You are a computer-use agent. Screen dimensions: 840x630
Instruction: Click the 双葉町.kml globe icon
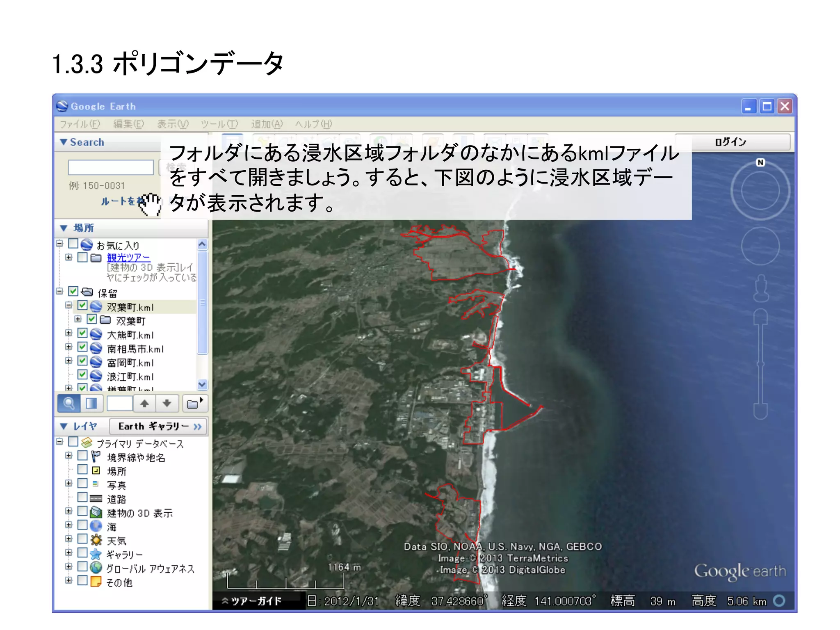(96, 307)
